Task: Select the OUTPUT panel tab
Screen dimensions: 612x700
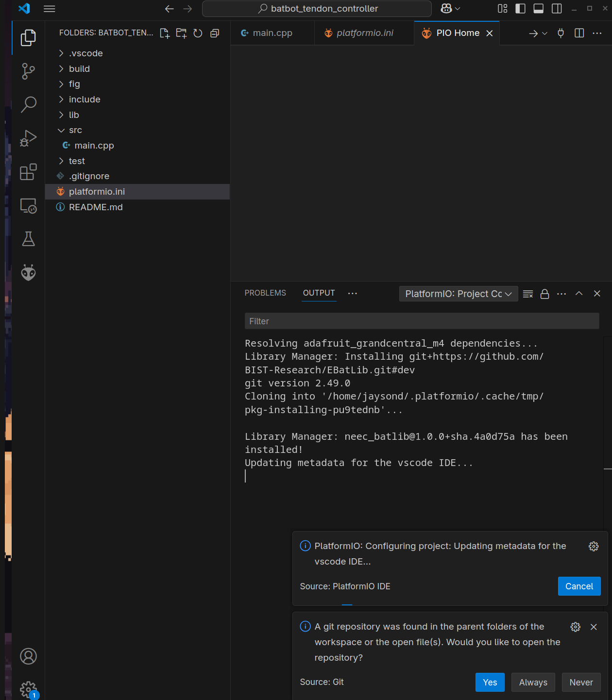Action: (319, 293)
